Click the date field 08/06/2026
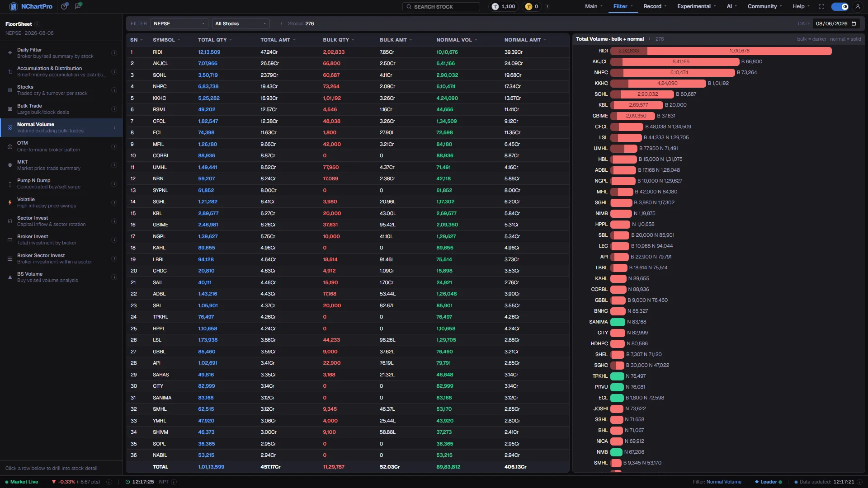 (x=836, y=23)
